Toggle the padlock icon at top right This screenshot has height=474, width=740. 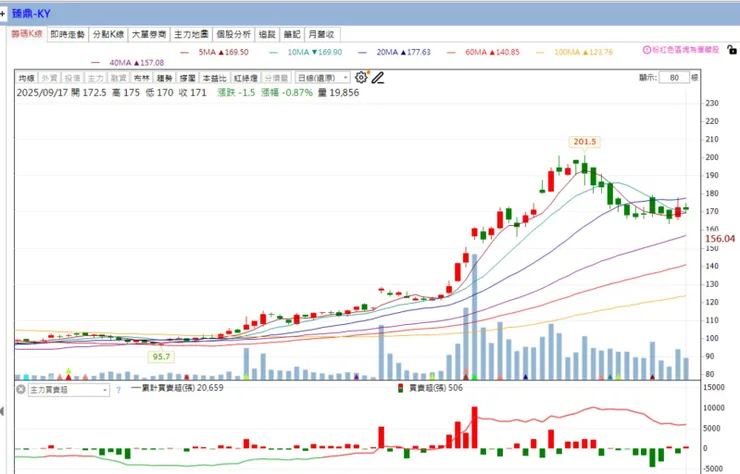[x=732, y=50]
